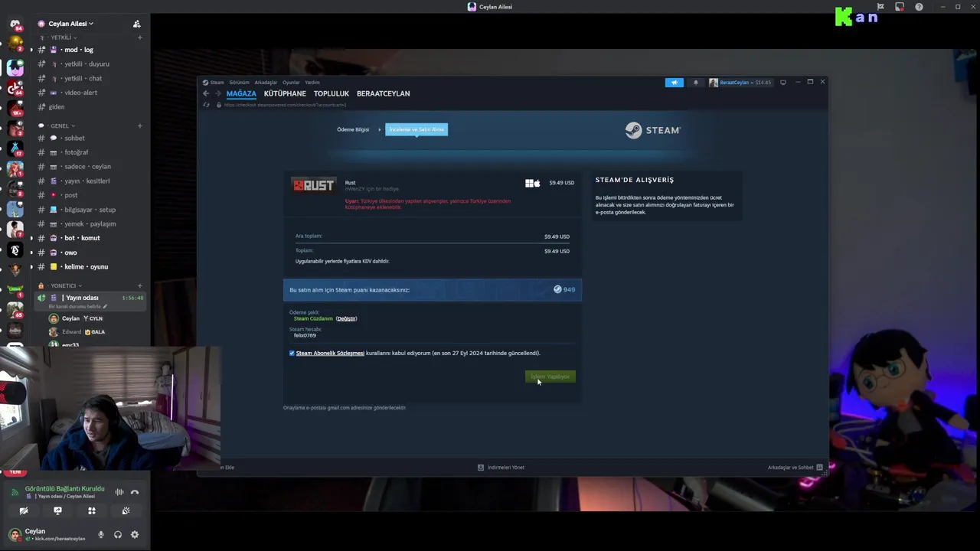Switch Steam to Big Picture mode icon
The image size is (980, 551).
783,82
